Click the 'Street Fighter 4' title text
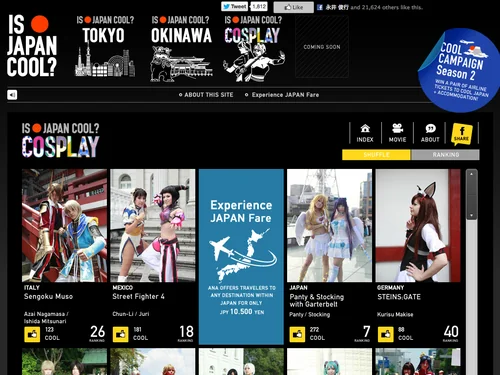The height and width of the screenshot is (375, 500). point(138,297)
